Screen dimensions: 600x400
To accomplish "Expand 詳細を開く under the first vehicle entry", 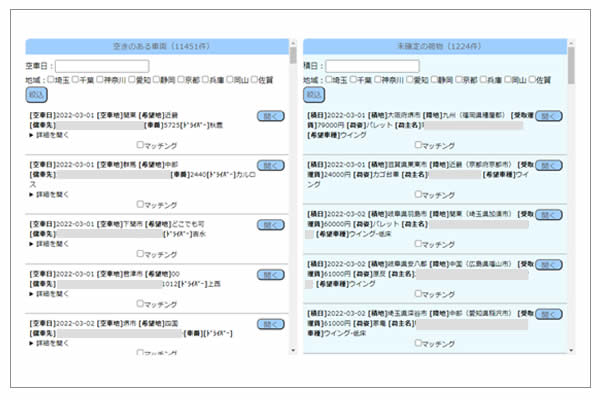I will point(54,135).
